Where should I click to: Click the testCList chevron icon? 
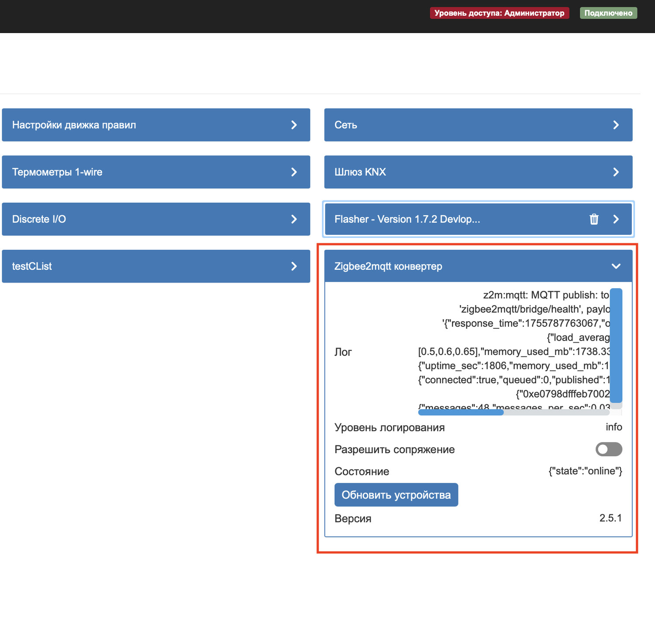[x=294, y=266]
